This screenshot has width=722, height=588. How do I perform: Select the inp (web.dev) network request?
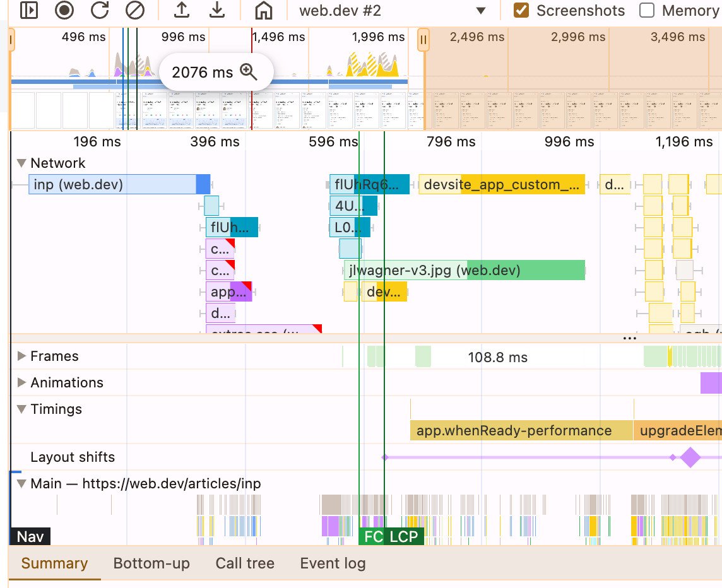[x=119, y=185]
